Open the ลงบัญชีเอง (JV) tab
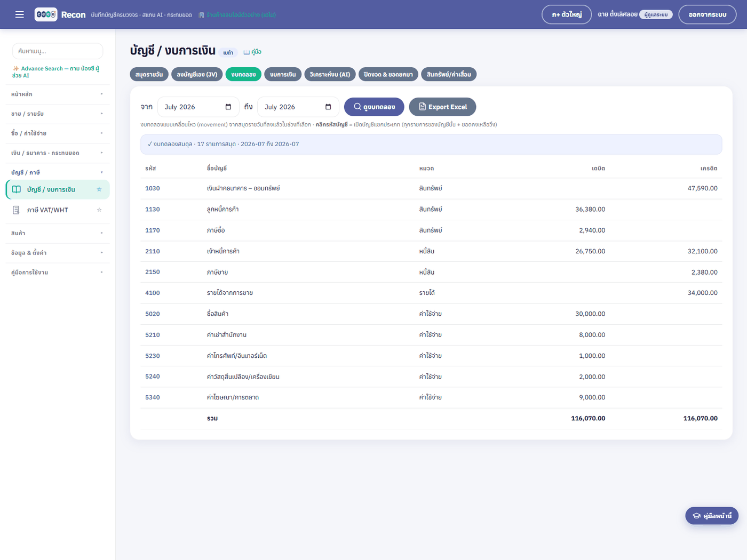The image size is (747, 560). tap(197, 75)
